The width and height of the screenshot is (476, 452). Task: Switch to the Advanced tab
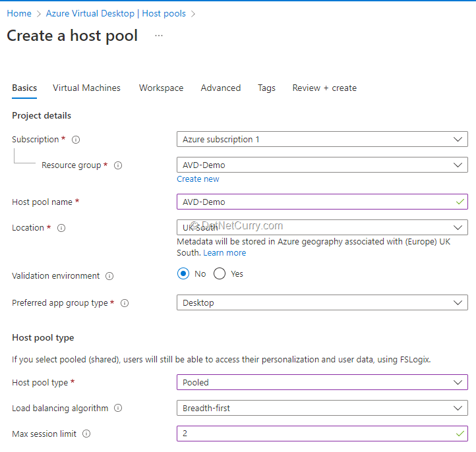tap(221, 88)
